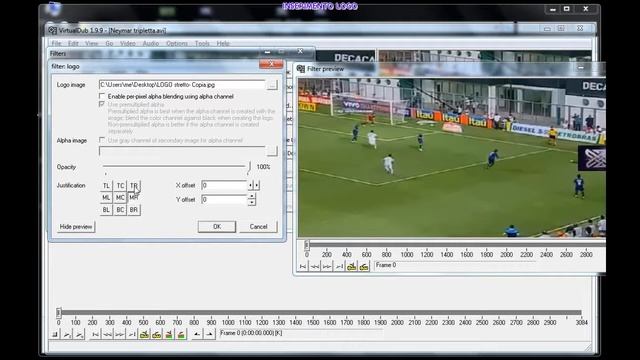640x360 pixels.
Task: Click the Hide preview button
Action: [76, 227]
